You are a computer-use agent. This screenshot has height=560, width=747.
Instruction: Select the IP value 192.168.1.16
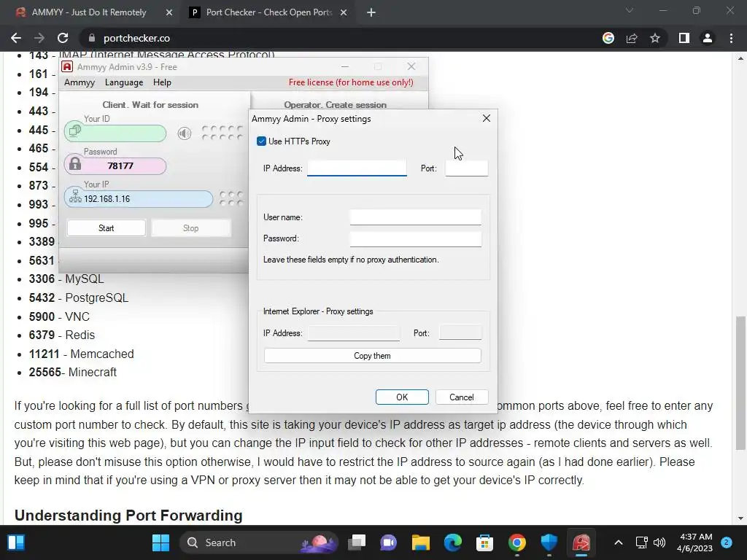point(107,199)
